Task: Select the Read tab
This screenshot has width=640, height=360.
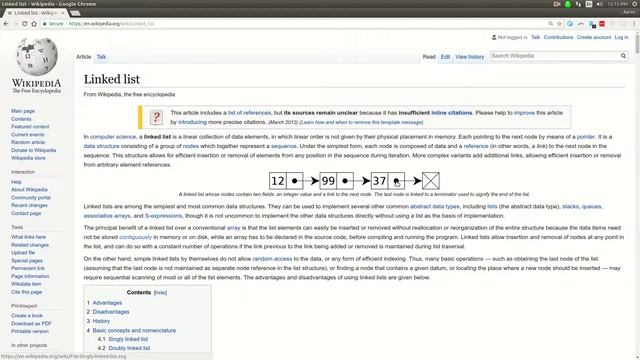Action: pos(429,57)
